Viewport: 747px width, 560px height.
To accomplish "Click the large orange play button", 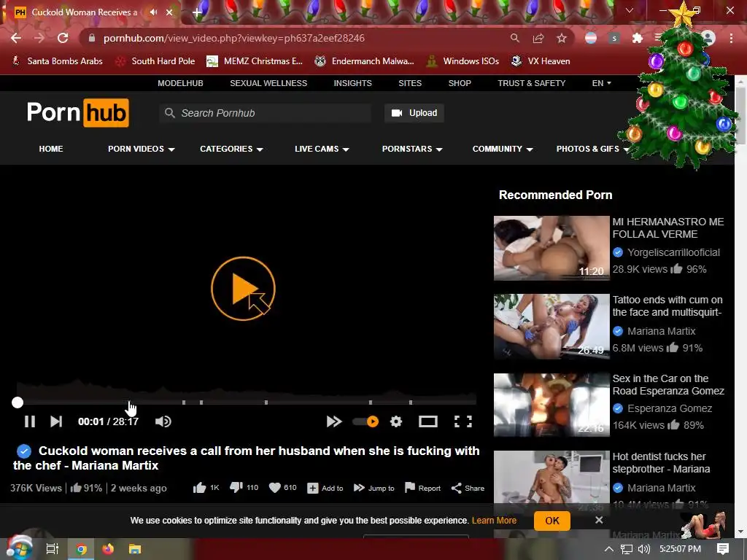I will (x=243, y=289).
